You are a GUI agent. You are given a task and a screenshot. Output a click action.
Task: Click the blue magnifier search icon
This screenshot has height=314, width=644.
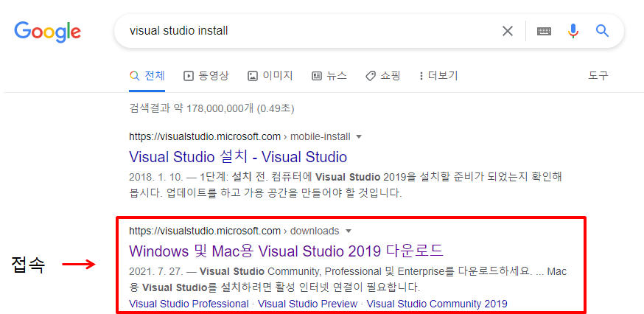(x=602, y=31)
